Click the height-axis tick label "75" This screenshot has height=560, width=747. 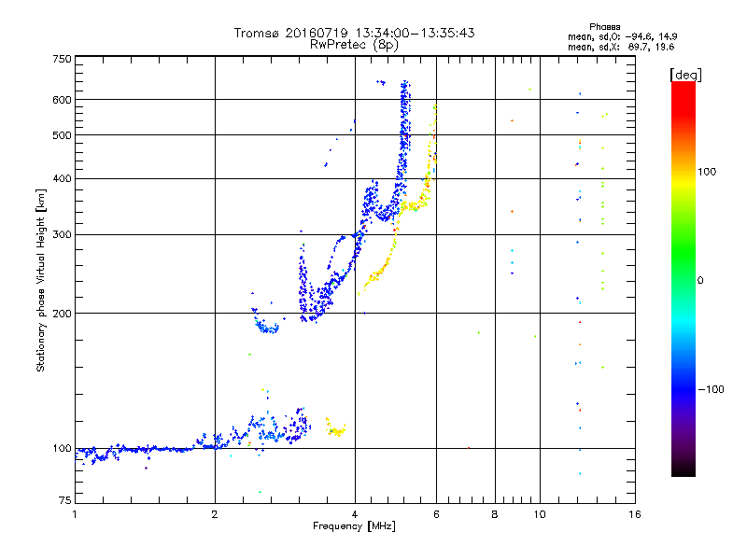click(65, 500)
